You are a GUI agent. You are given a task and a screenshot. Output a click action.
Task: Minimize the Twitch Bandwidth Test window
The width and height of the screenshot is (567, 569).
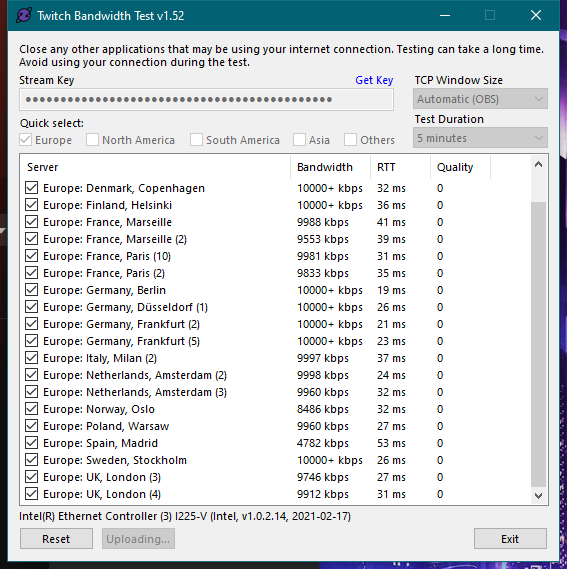tap(445, 16)
